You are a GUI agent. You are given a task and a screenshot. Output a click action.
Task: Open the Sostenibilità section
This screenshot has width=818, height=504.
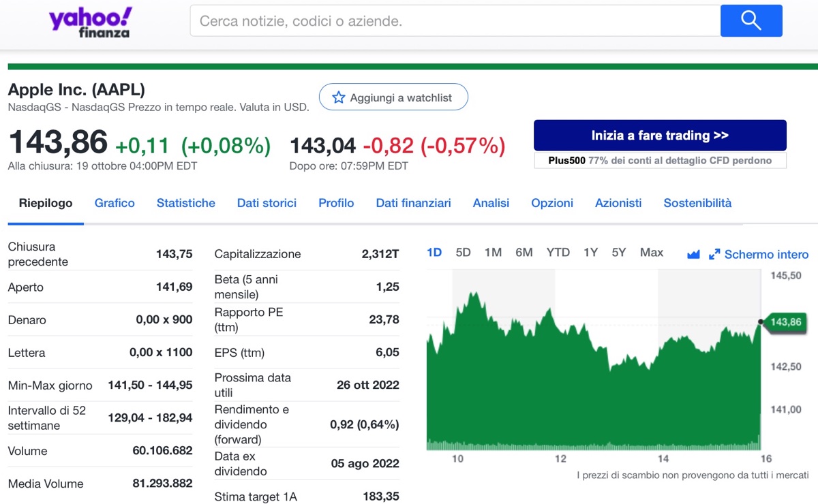pos(697,202)
